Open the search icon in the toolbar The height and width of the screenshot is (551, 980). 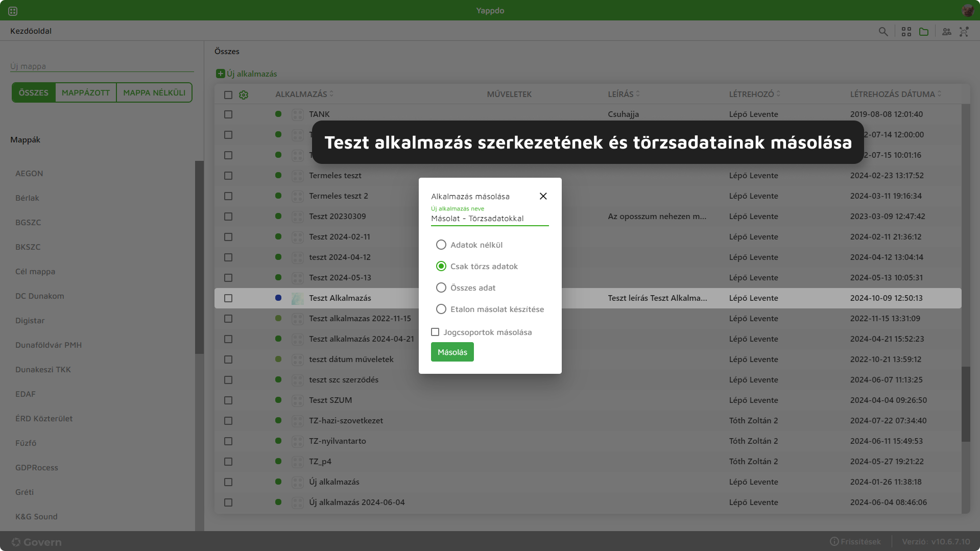pyautogui.click(x=883, y=31)
